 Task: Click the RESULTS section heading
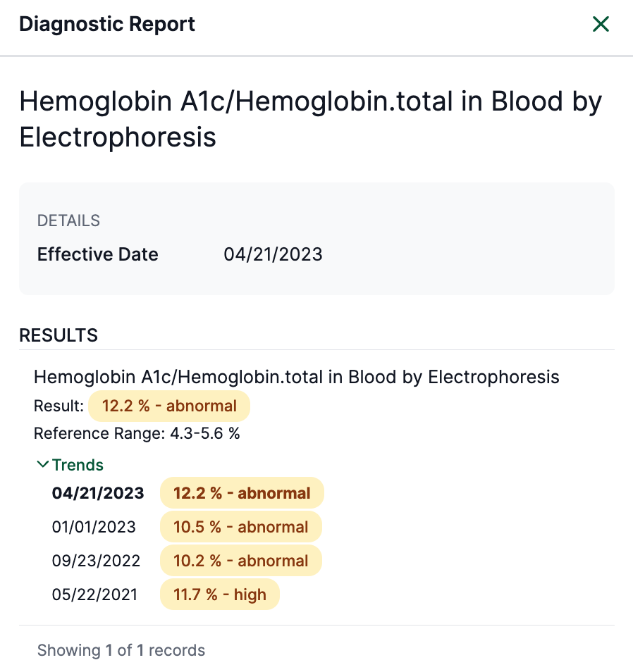click(59, 335)
